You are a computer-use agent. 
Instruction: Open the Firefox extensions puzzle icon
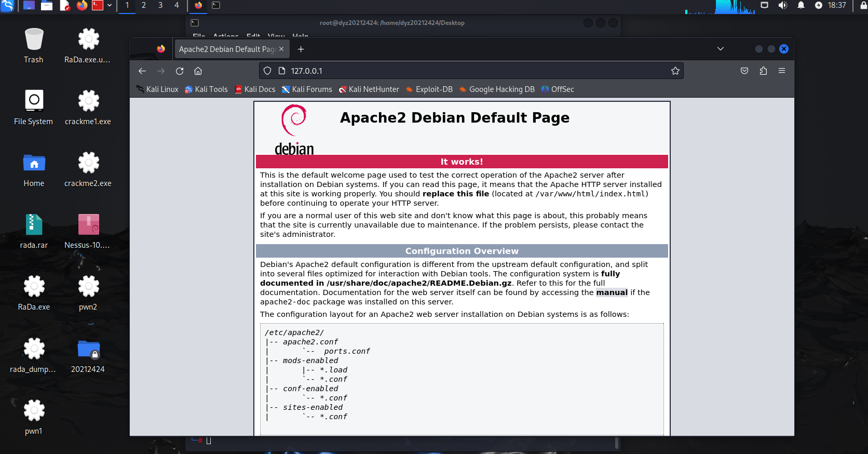click(763, 71)
